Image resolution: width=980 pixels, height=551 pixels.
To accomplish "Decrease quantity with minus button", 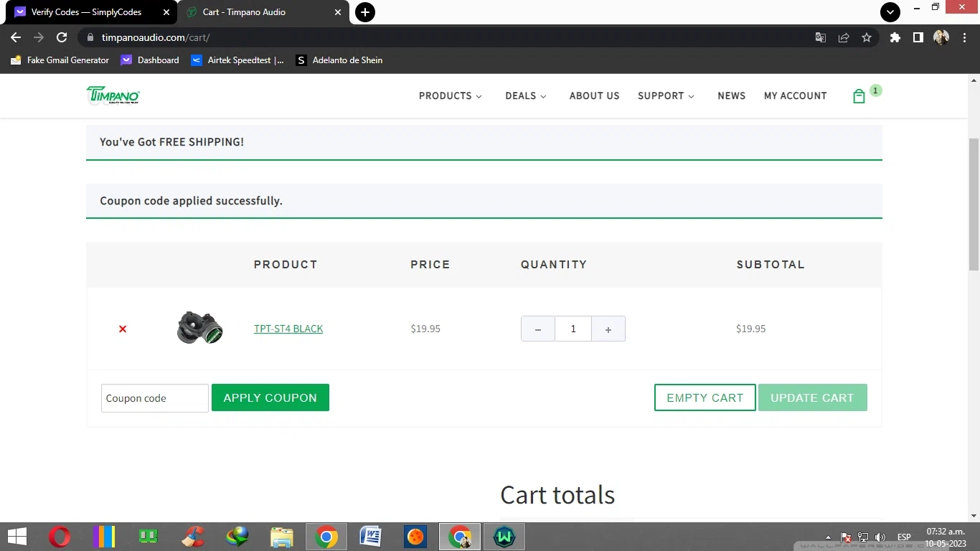I will click(538, 329).
